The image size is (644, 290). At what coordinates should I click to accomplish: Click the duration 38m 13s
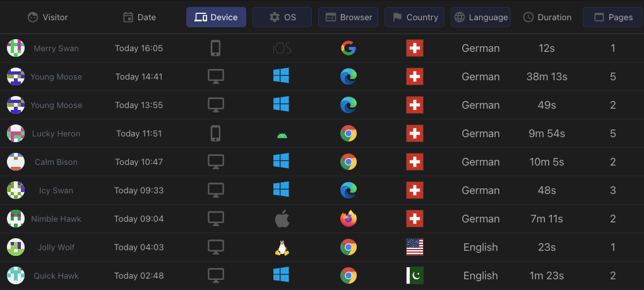pyautogui.click(x=547, y=77)
